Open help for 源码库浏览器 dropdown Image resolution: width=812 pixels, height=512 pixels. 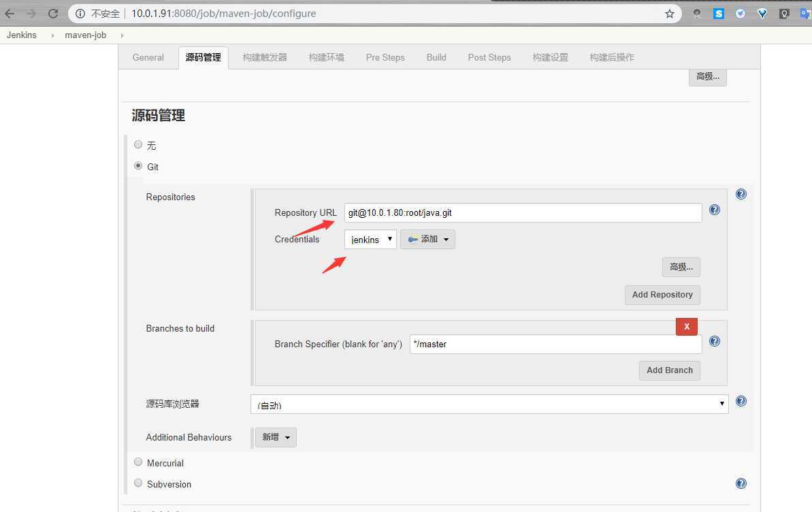(741, 401)
